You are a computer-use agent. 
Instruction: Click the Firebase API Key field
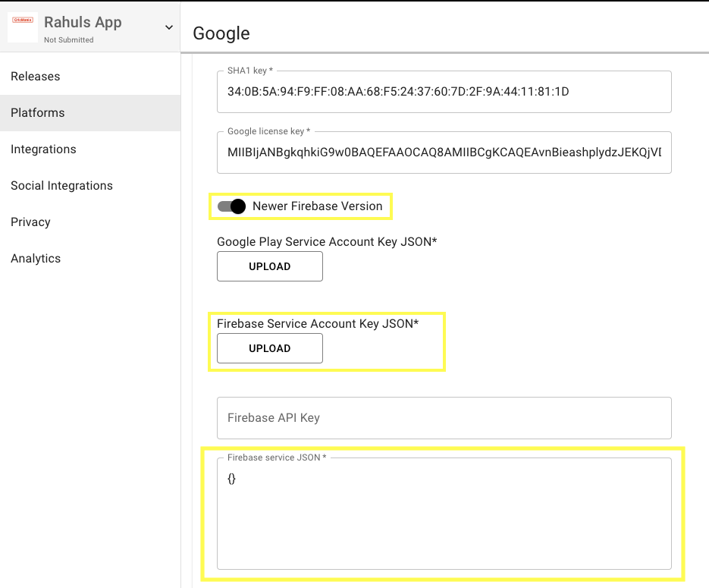point(444,418)
